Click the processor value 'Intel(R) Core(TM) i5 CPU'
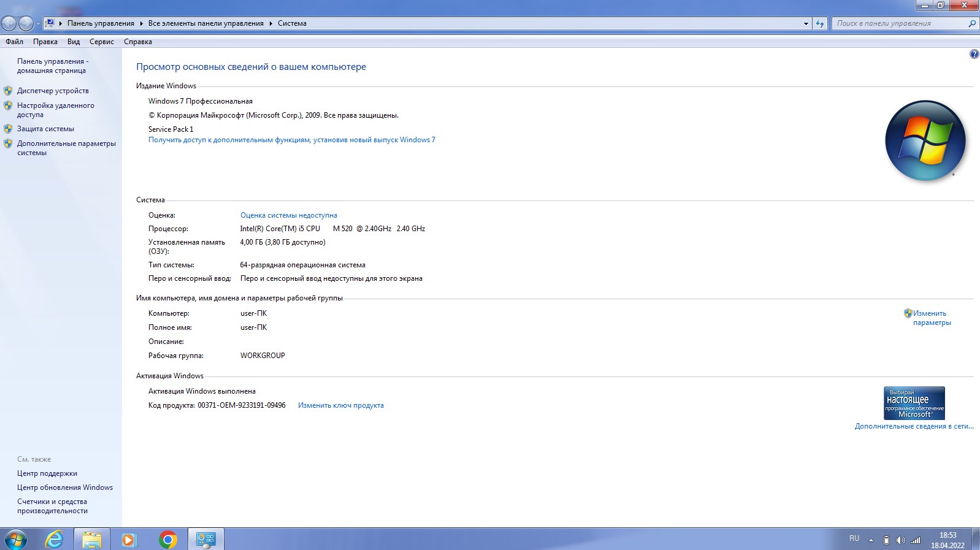This screenshot has width=980, height=550. (x=280, y=229)
